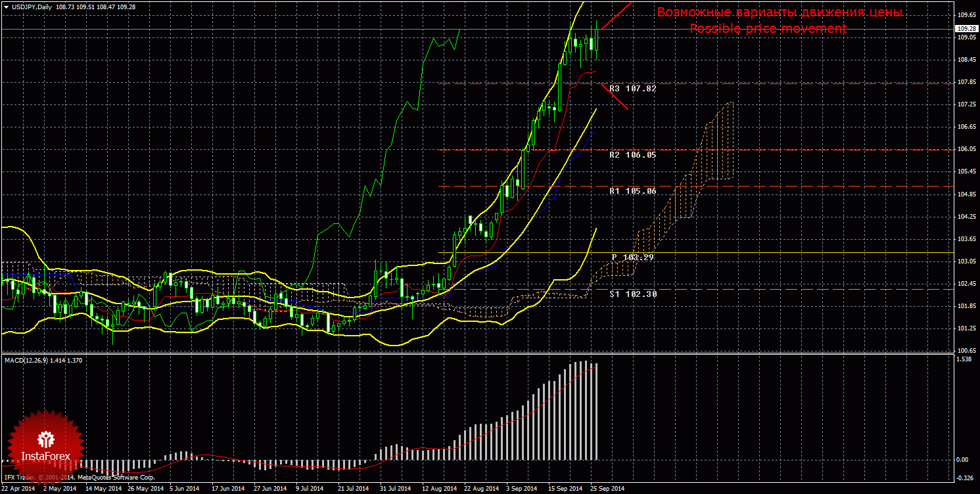This screenshot has height=494, width=980.
Task: Click the 25 Sep 2014 date label
Action: [607, 489]
